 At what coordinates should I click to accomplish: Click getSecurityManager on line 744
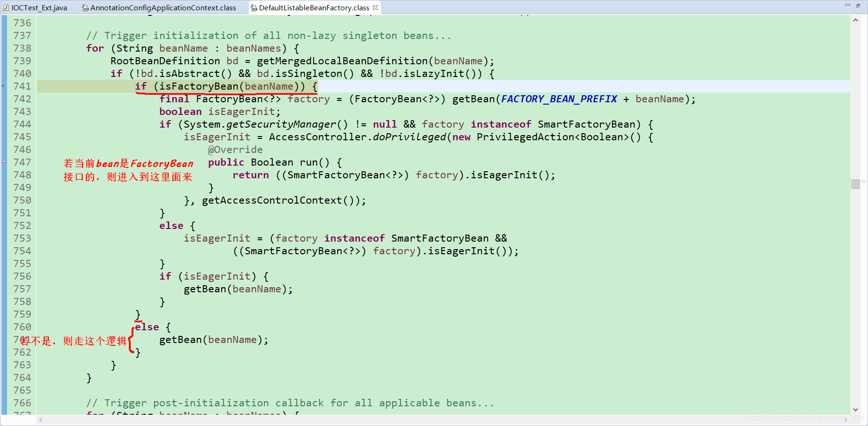281,124
